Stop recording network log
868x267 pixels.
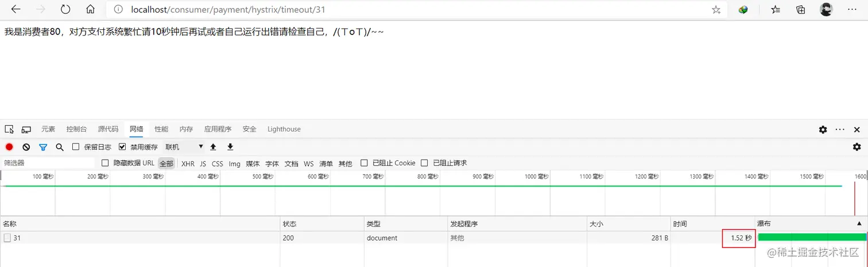9,147
